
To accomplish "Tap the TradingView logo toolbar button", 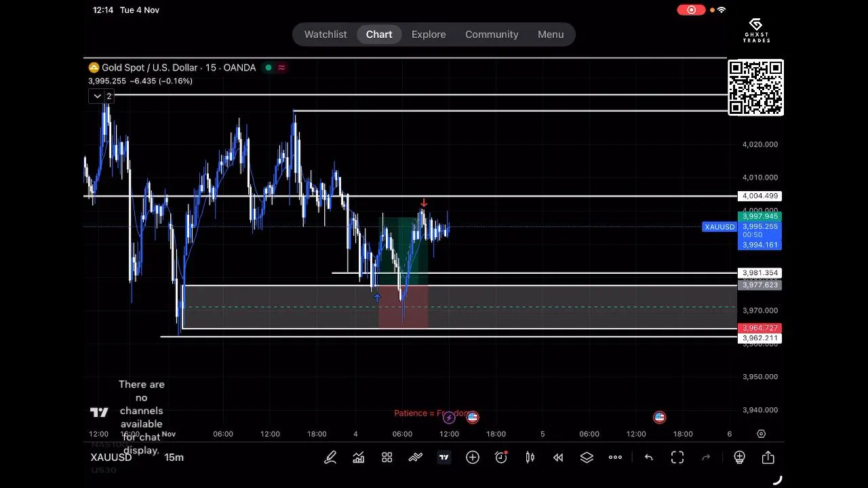I will (444, 457).
